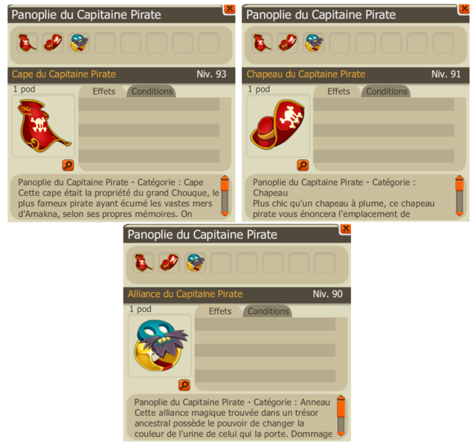This screenshot has width=476, height=448.
Task: Open Effets tab for Chapeau du Capitaine Pirate
Action: click(338, 91)
